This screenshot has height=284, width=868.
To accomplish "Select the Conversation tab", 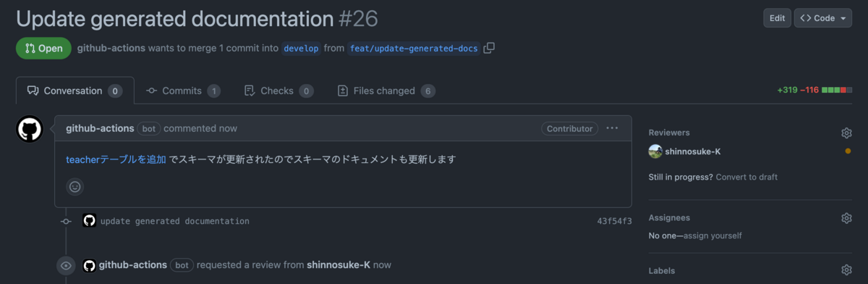I will (x=75, y=91).
